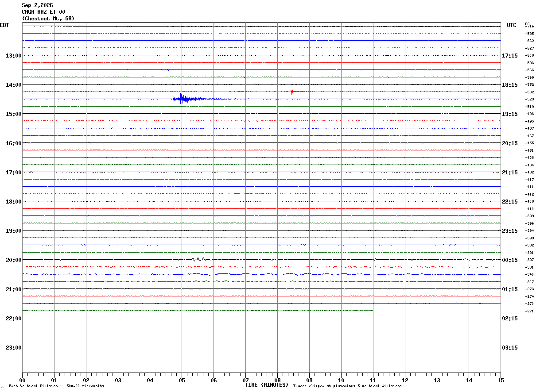Click the 20:00 EDT row label
The width and height of the screenshot is (536, 392).
tap(14, 260)
